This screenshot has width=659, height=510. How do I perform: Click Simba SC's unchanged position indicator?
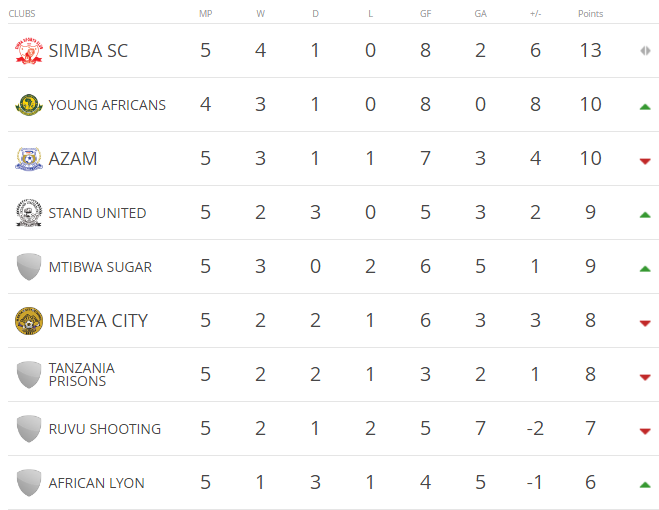coord(645,51)
